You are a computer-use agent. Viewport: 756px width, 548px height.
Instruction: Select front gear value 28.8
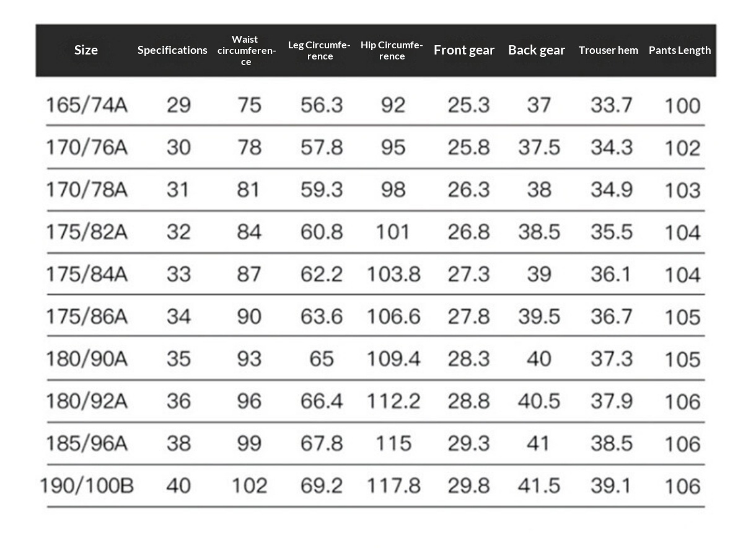(468, 401)
